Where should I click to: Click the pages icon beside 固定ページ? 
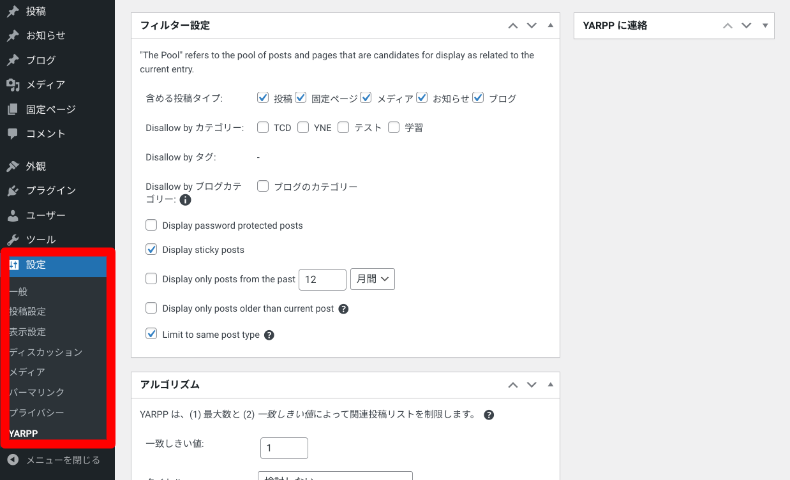coord(13,109)
